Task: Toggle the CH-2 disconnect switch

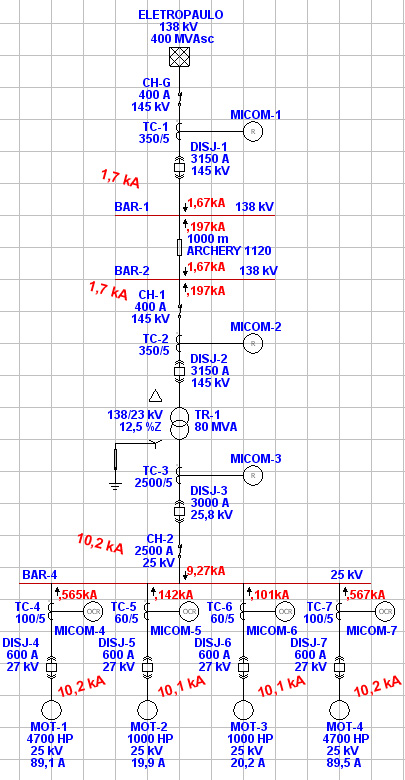Action: pos(180,549)
